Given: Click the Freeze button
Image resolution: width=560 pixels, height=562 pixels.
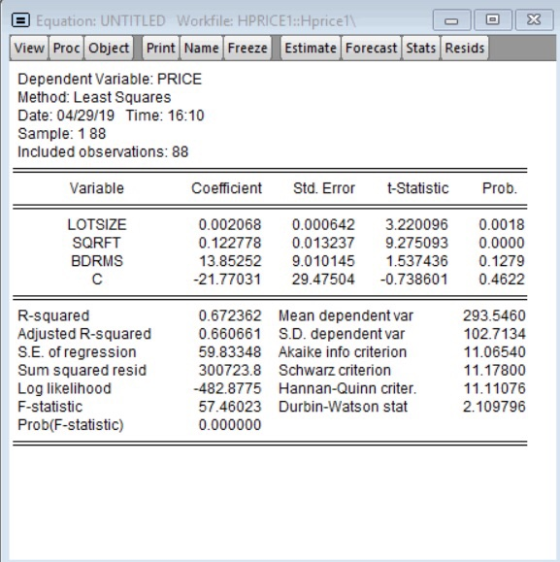Looking at the screenshot, I should pyautogui.click(x=247, y=48).
